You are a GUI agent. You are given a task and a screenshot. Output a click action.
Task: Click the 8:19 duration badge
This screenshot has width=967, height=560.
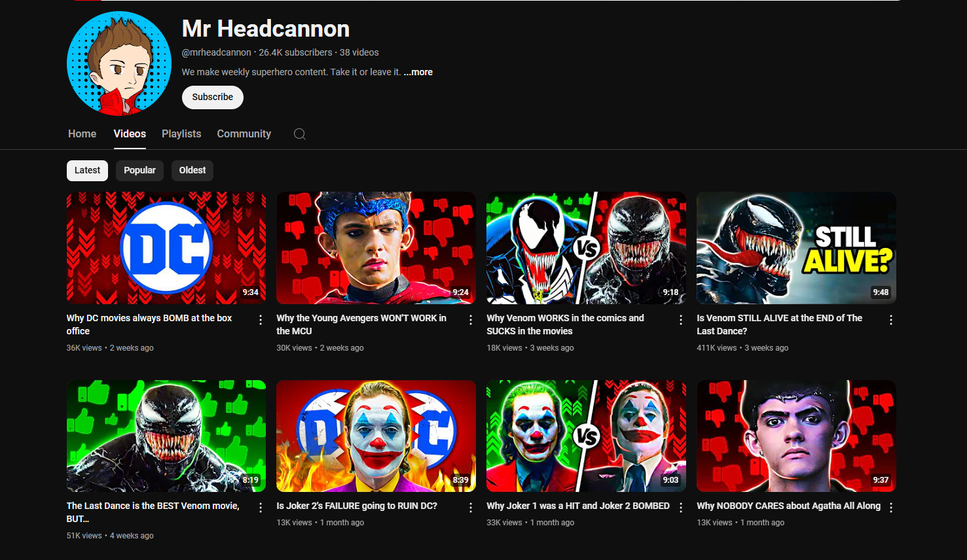(x=250, y=480)
